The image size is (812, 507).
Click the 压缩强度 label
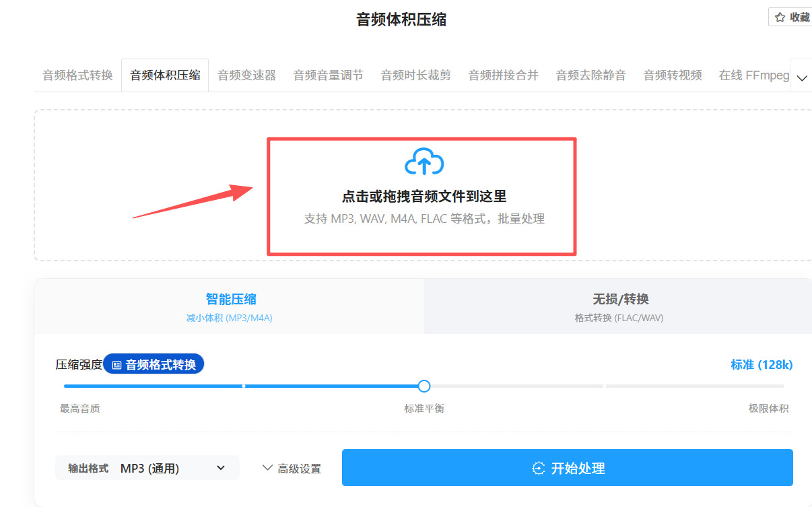(79, 365)
